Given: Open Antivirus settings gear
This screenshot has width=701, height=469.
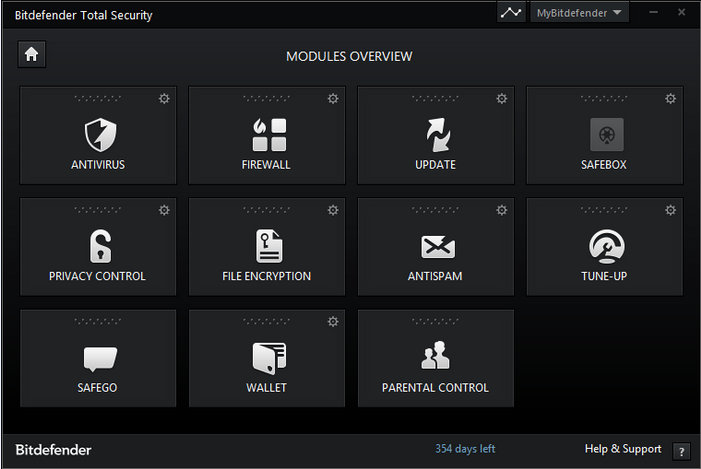Looking at the screenshot, I should pyautogui.click(x=164, y=98).
